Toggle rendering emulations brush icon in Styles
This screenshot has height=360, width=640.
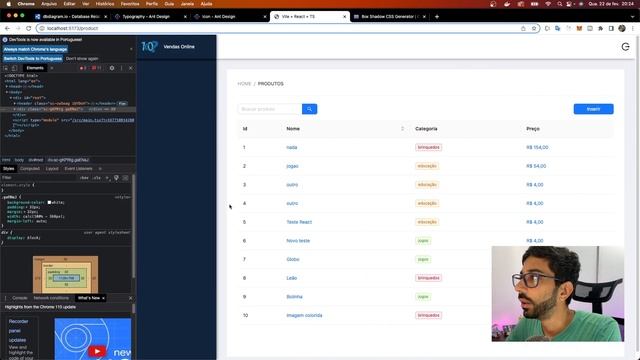(116, 178)
